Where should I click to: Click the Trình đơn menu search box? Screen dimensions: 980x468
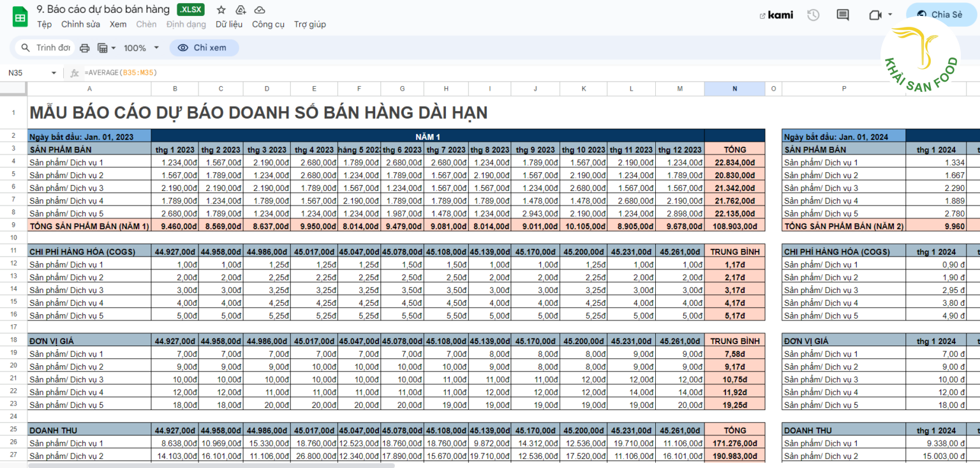[45, 48]
